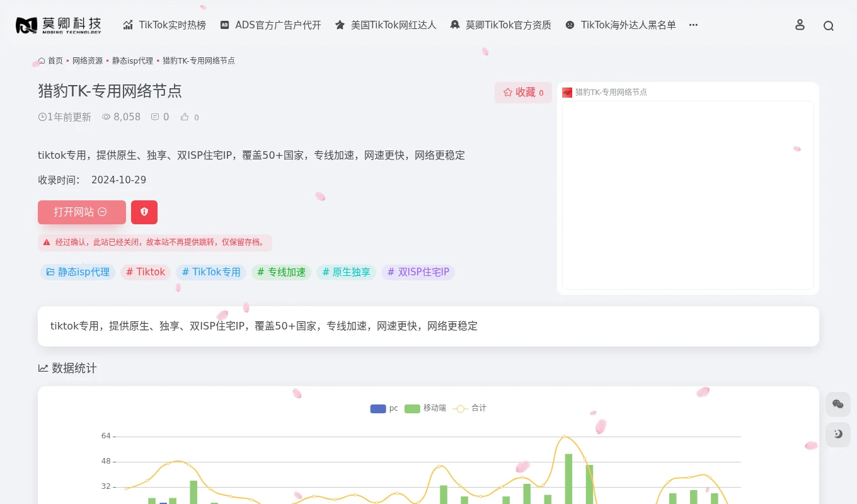This screenshot has width=857, height=504.
Task: Click the blue pc color swatch in the legend
Action: [x=377, y=408]
